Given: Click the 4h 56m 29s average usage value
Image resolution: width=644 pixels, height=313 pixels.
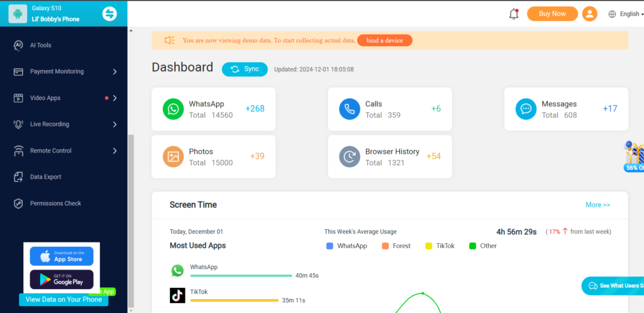Looking at the screenshot, I should 516,232.
